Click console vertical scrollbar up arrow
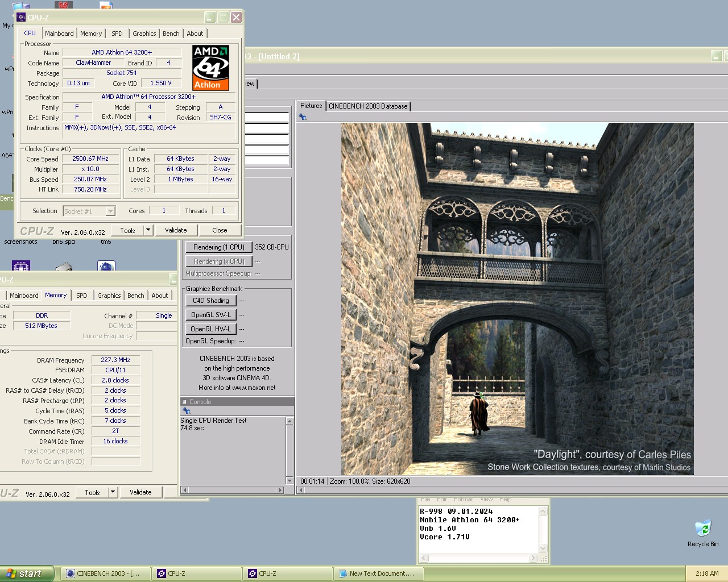 [289, 421]
